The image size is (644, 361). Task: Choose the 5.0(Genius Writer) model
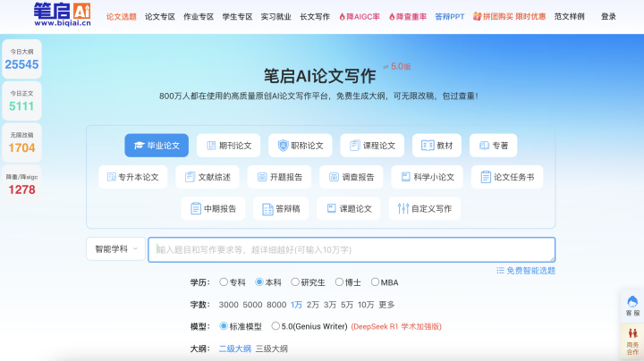pos(309,326)
